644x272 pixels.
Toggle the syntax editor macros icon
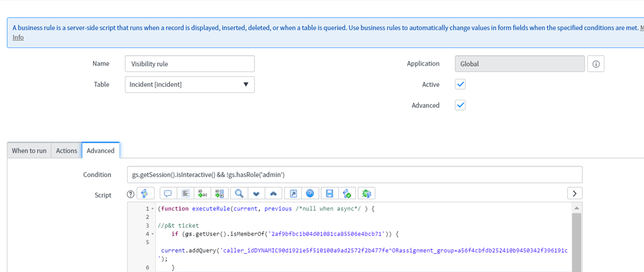[145, 193]
